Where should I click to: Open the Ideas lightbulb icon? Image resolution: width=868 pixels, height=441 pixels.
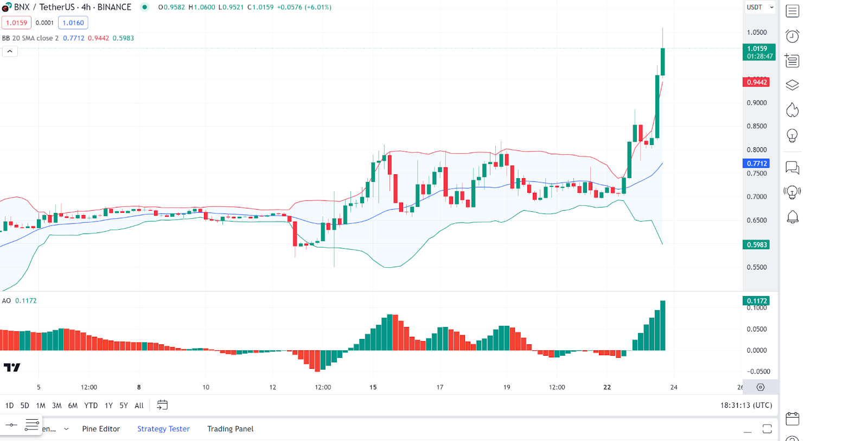(x=793, y=136)
